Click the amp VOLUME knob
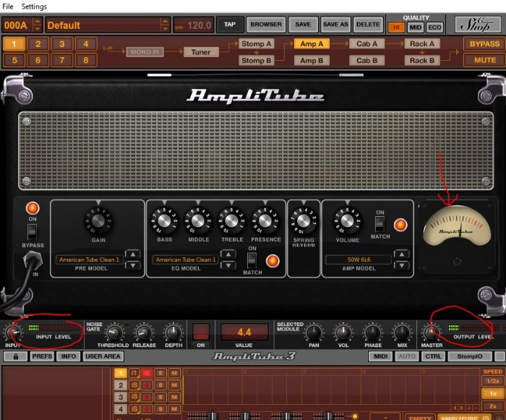The height and width of the screenshot is (420, 506). click(347, 220)
